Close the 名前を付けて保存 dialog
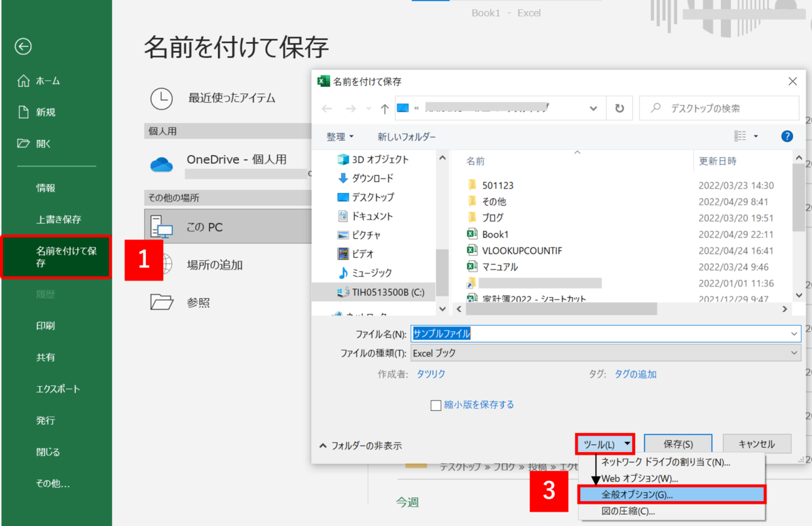 coord(792,82)
